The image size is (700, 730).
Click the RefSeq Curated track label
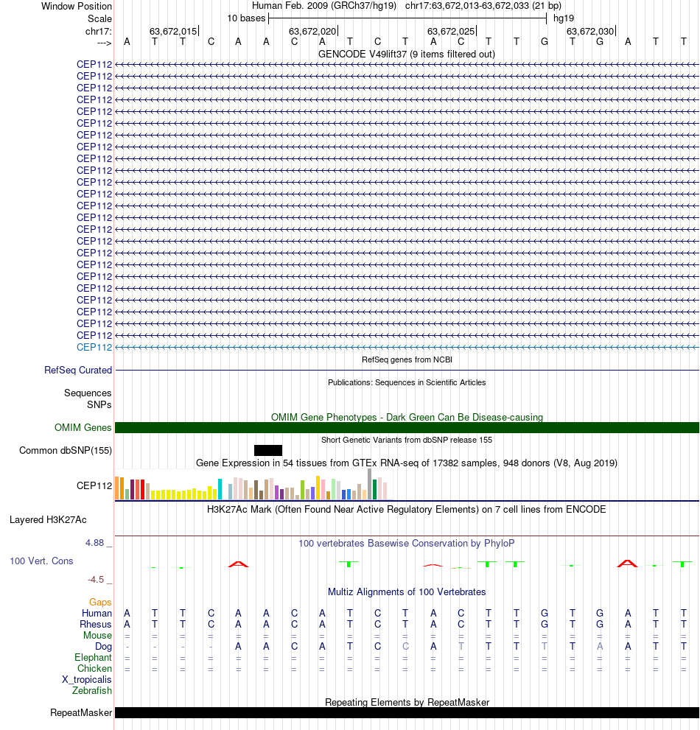tap(78, 370)
